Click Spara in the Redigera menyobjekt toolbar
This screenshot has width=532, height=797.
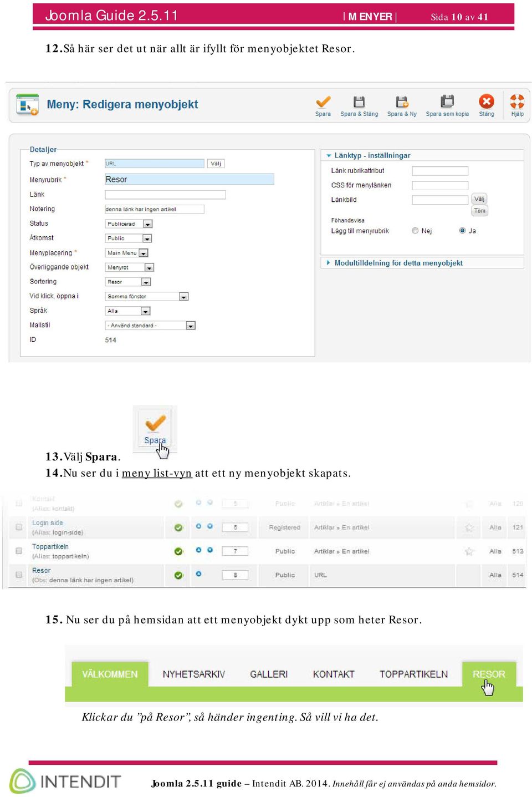tap(323, 105)
